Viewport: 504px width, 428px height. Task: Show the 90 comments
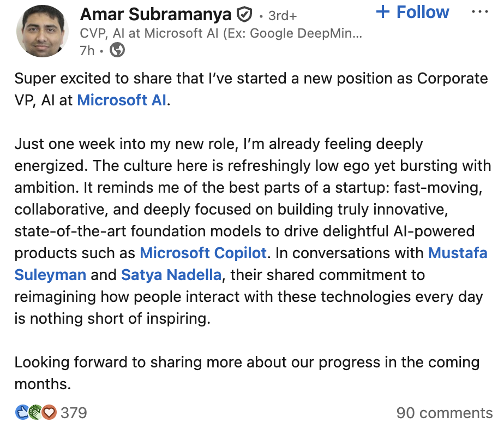tap(444, 413)
